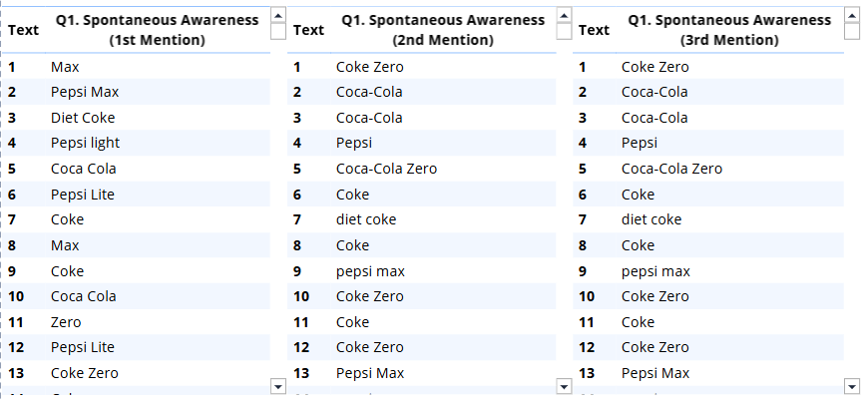This screenshot has height=402, width=868.
Task: Select the Q1 Spontaneous Awareness (1st Mention) header
Action: pos(157,30)
